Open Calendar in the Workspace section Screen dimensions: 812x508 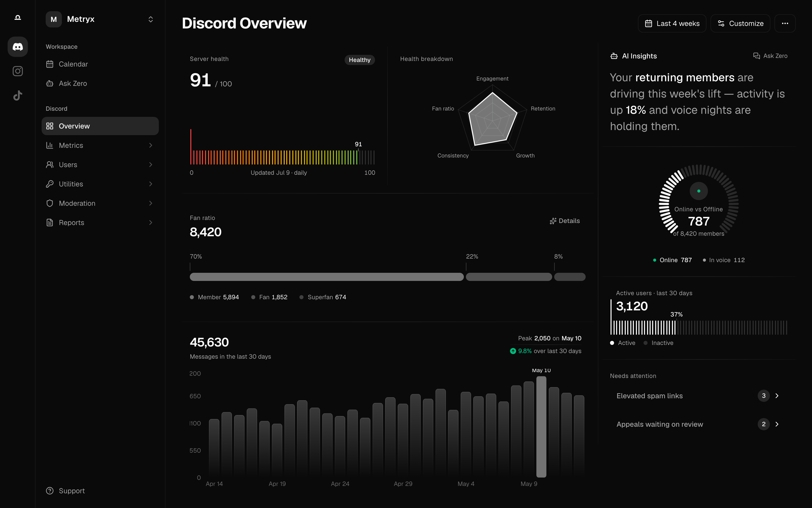(x=100, y=64)
